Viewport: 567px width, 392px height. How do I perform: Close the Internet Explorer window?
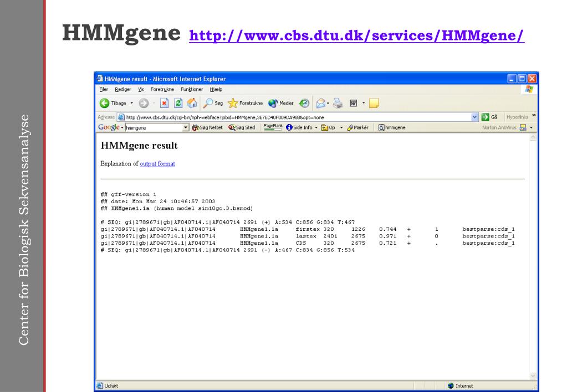[x=532, y=79]
